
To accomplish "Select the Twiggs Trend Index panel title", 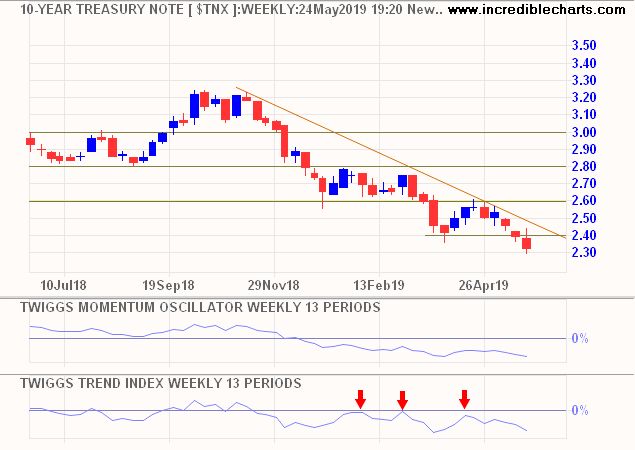I will point(161,383).
